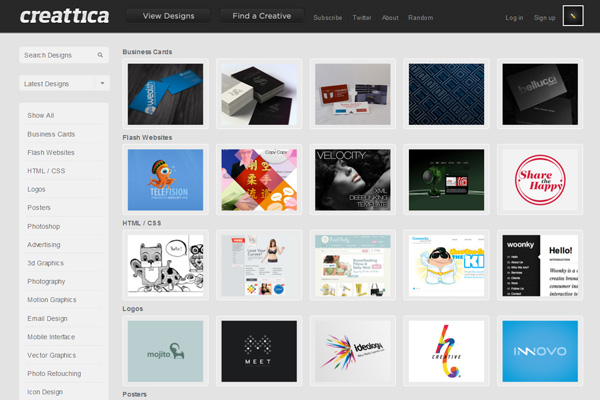
Task: Open the HTML / CSS section heading
Action: pos(142,223)
